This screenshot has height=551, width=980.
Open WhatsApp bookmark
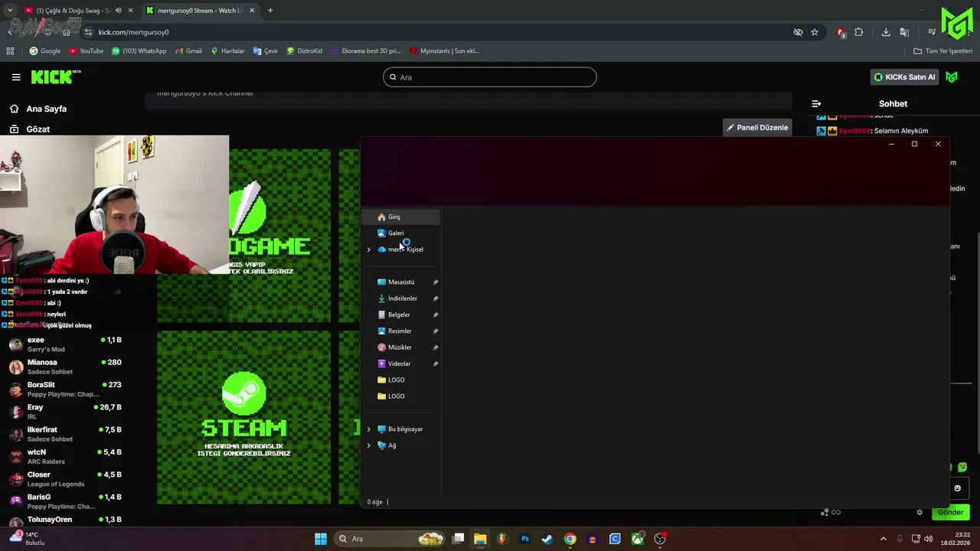pyautogui.click(x=139, y=51)
